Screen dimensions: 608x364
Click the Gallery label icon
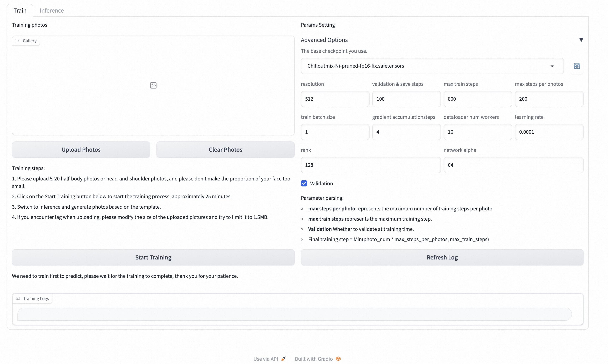pyautogui.click(x=18, y=41)
